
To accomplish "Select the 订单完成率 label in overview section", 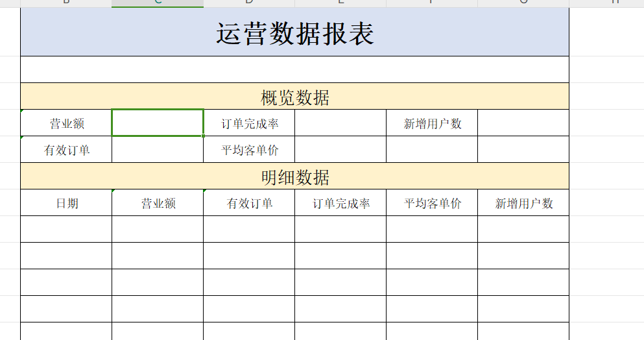I will click(x=250, y=123).
